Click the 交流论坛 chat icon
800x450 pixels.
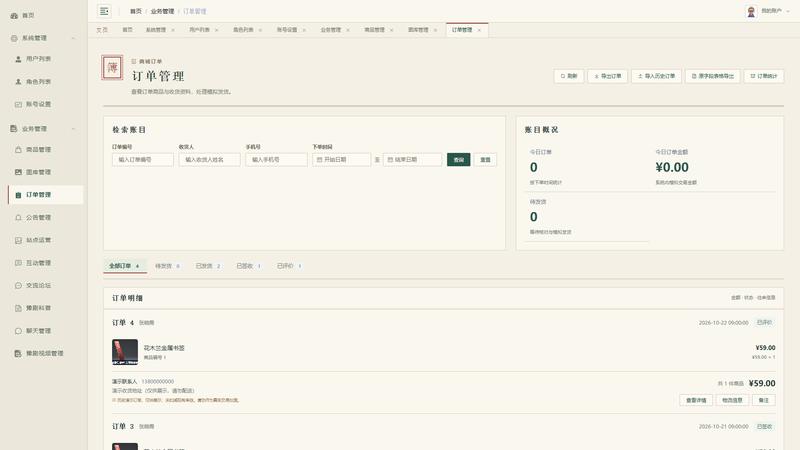click(18, 286)
